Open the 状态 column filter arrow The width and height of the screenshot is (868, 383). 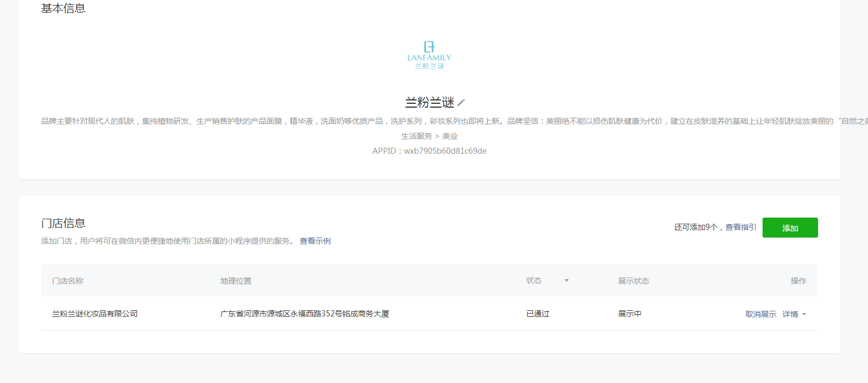[567, 281]
